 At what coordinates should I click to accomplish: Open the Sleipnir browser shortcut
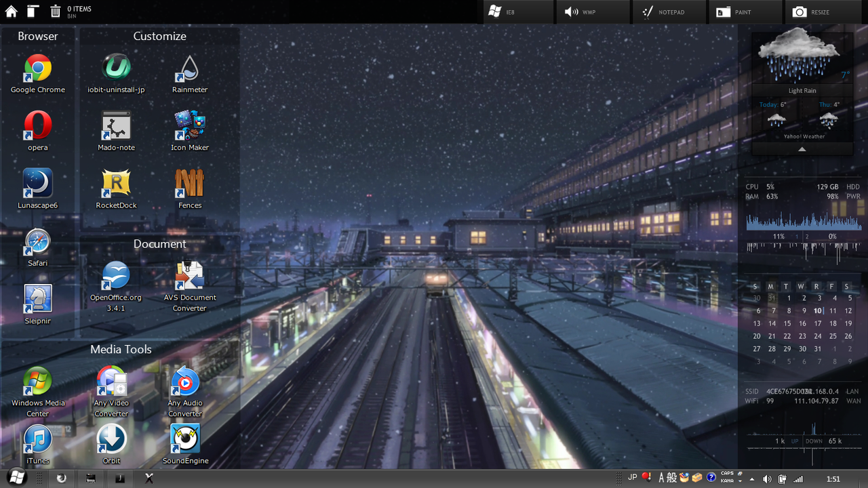[x=38, y=305]
